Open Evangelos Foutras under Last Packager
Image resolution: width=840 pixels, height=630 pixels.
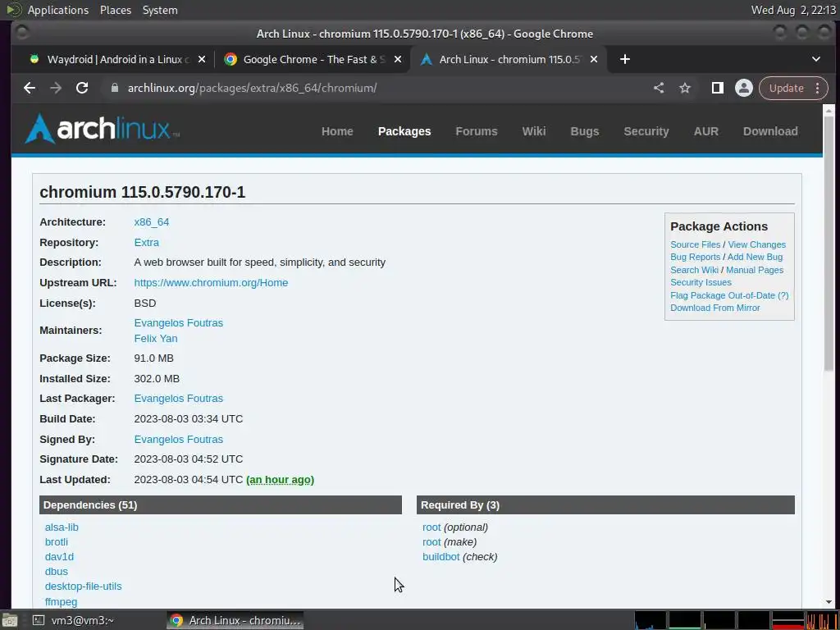(x=178, y=398)
